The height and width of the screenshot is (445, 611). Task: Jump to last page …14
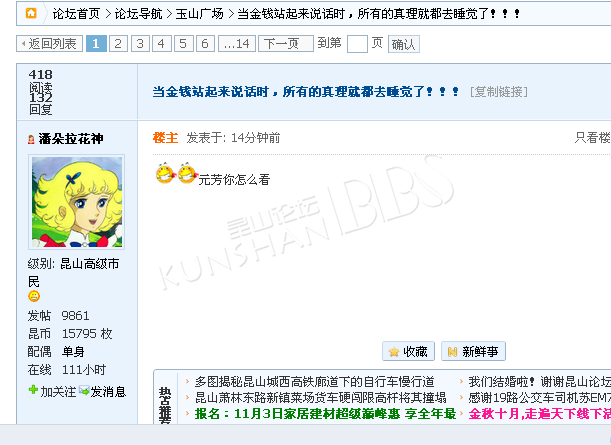(237, 44)
